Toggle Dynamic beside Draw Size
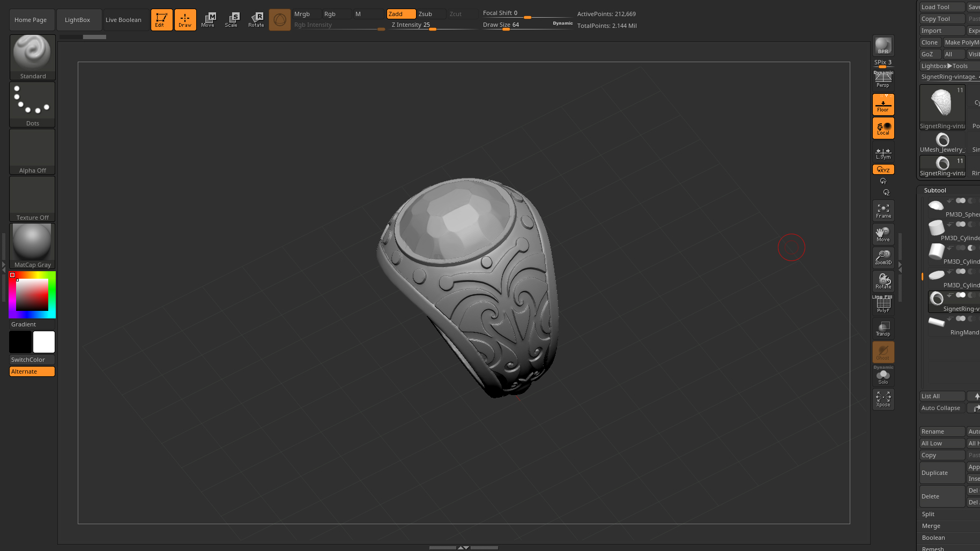Image resolution: width=980 pixels, height=551 pixels. point(562,23)
